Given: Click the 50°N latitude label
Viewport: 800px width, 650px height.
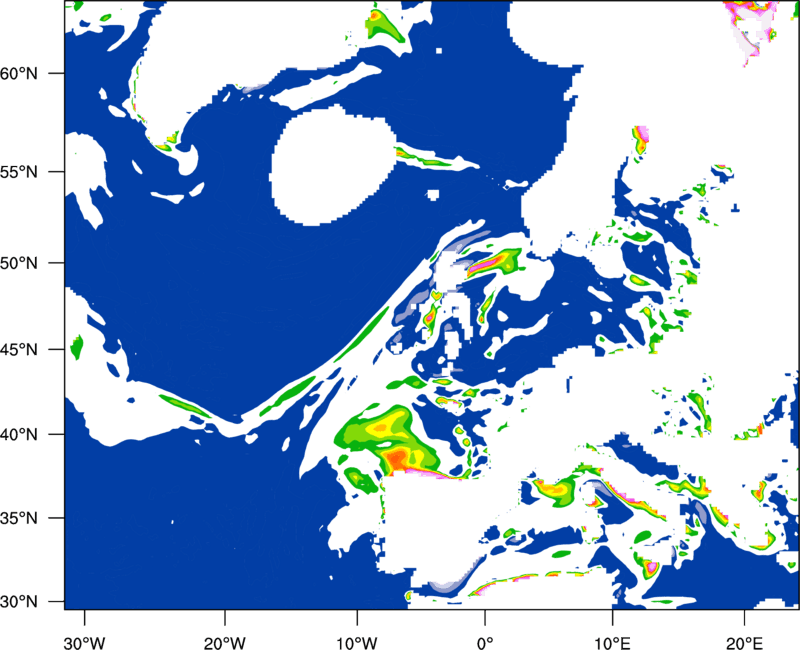Looking at the screenshot, I should click(19, 263).
